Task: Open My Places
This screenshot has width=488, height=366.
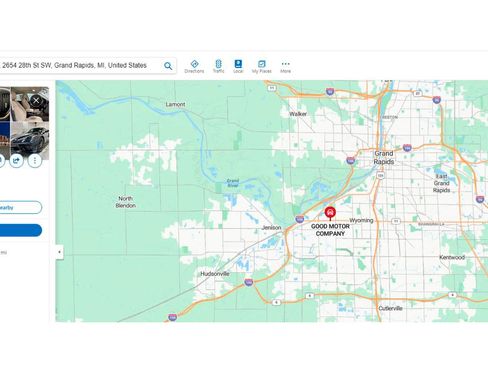Action: (x=262, y=66)
